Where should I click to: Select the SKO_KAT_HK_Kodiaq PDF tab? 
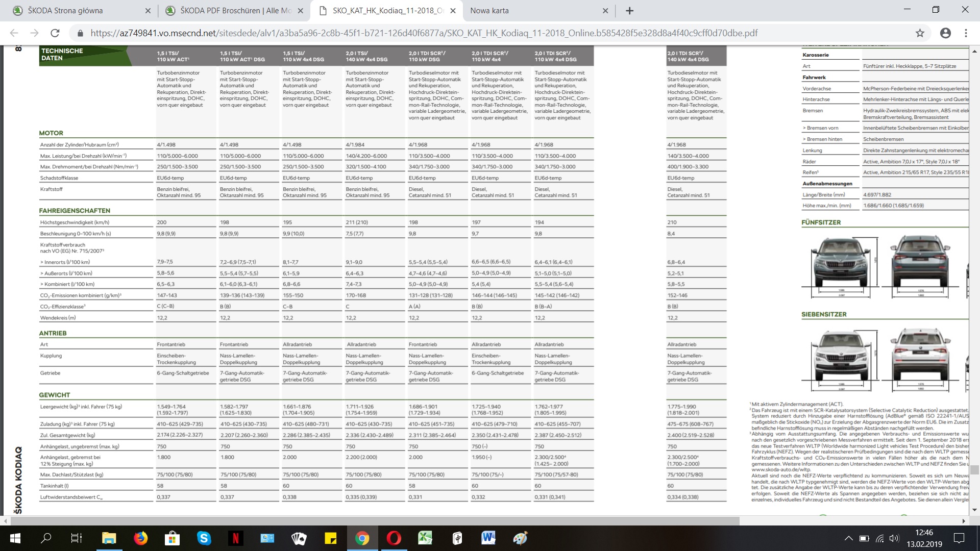386,11
